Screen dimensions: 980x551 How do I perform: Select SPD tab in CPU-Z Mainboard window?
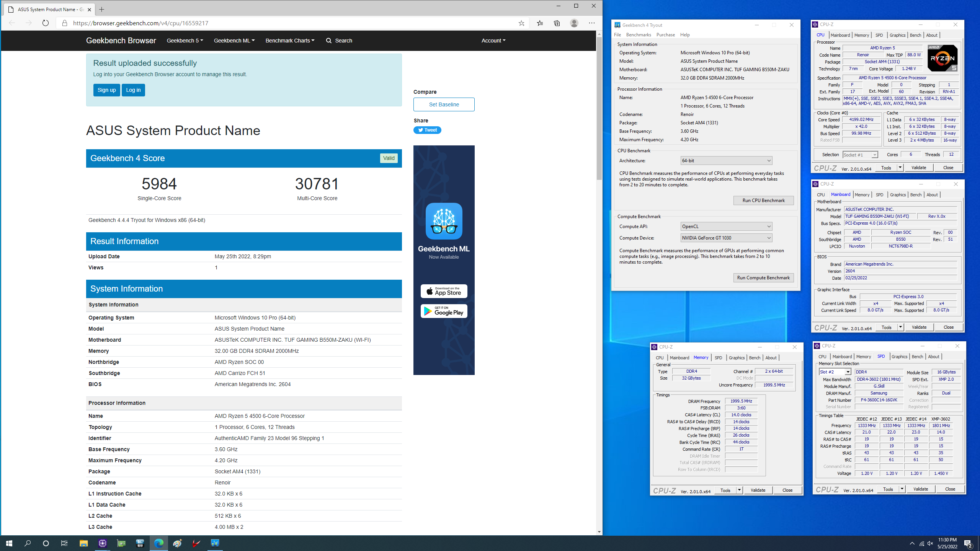coord(879,195)
